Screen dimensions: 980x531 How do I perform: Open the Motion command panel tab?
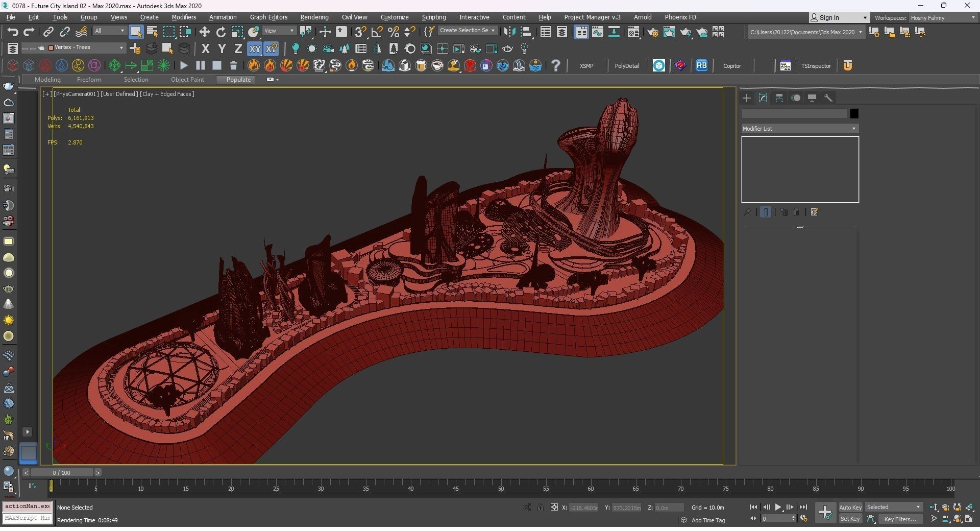(x=796, y=98)
